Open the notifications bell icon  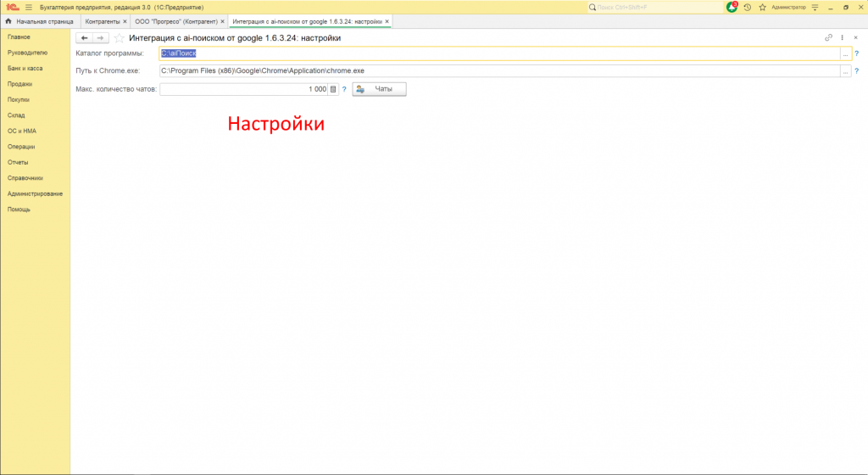pyautogui.click(x=732, y=7)
